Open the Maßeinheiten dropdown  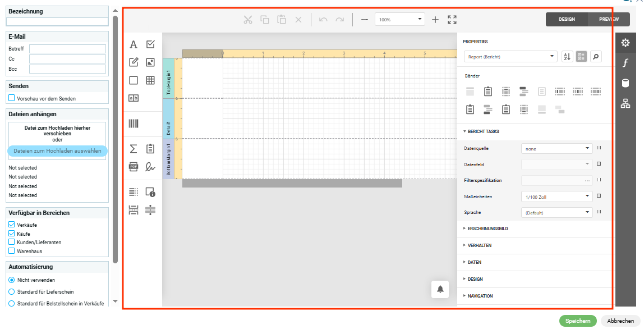coord(556,197)
